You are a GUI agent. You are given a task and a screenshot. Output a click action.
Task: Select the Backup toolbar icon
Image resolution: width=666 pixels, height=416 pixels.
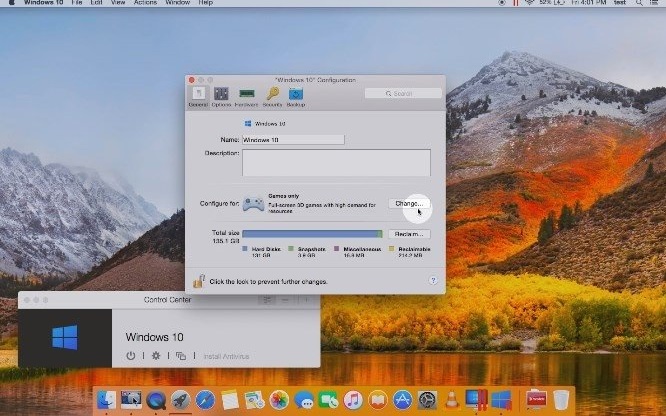(x=296, y=96)
